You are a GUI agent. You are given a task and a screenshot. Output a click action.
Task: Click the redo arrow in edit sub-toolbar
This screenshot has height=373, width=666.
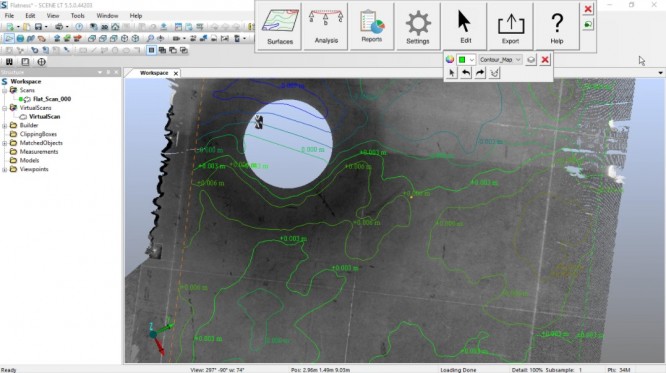480,73
